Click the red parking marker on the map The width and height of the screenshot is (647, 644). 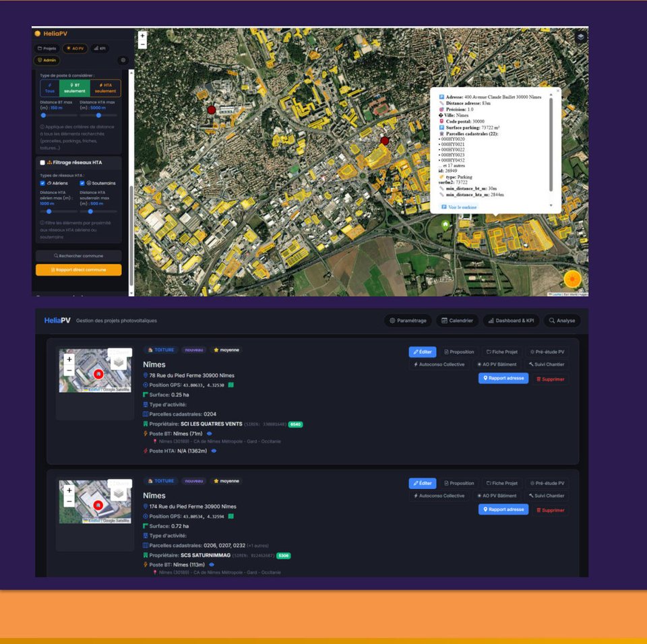383,141
